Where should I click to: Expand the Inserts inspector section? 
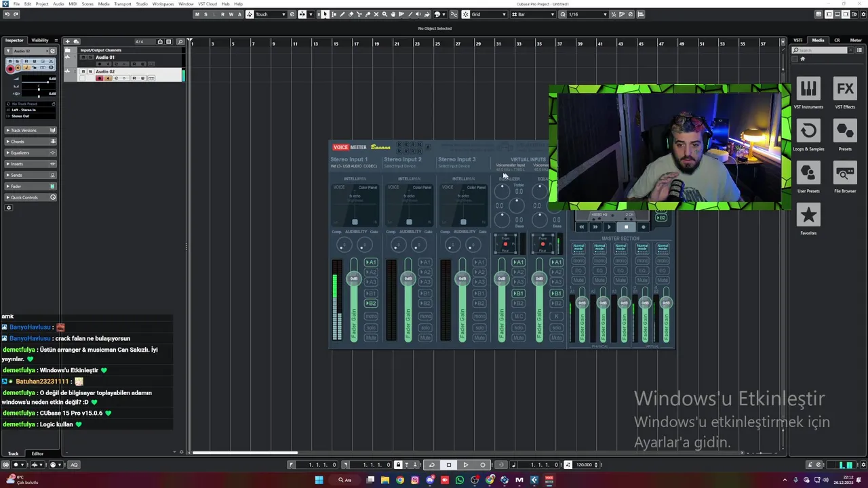pos(31,164)
